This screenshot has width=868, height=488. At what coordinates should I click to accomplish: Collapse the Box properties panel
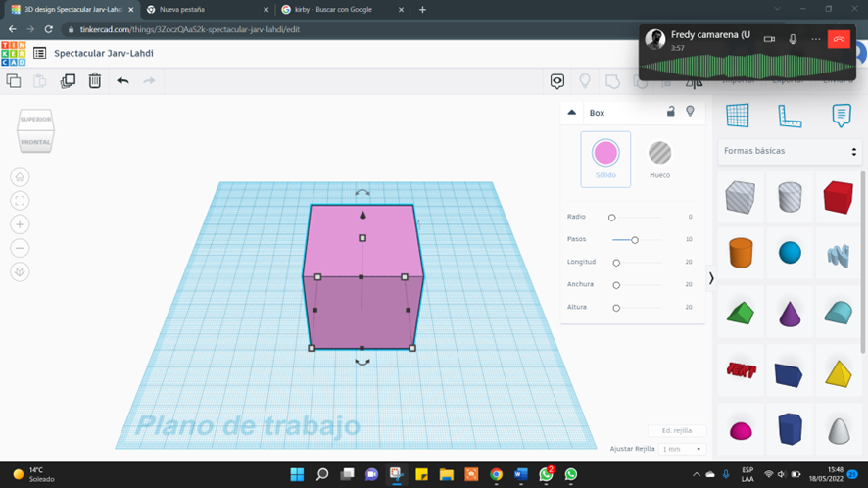point(572,113)
